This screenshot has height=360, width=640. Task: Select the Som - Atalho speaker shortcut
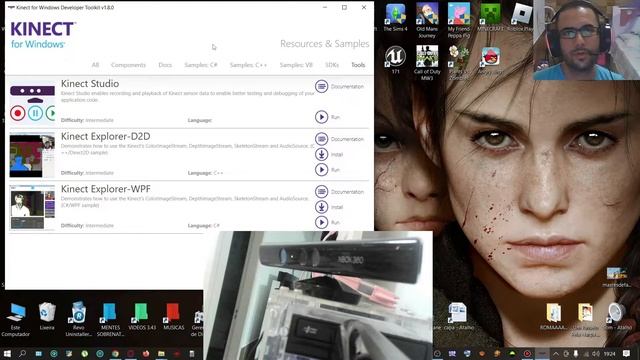616,316
